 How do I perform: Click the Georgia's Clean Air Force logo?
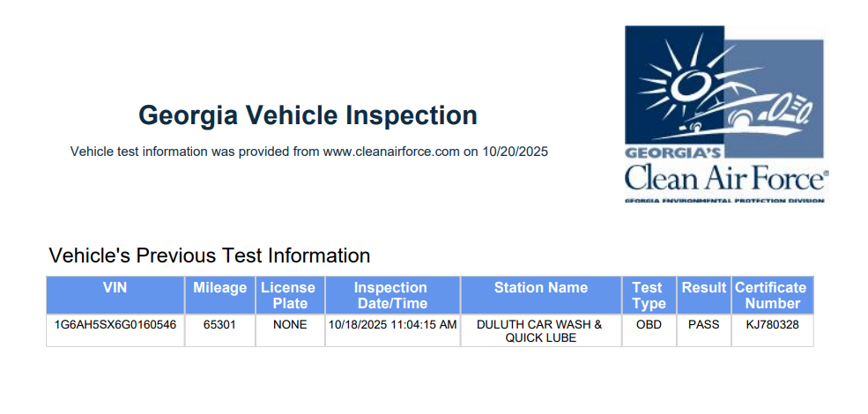click(x=726, y=114)
